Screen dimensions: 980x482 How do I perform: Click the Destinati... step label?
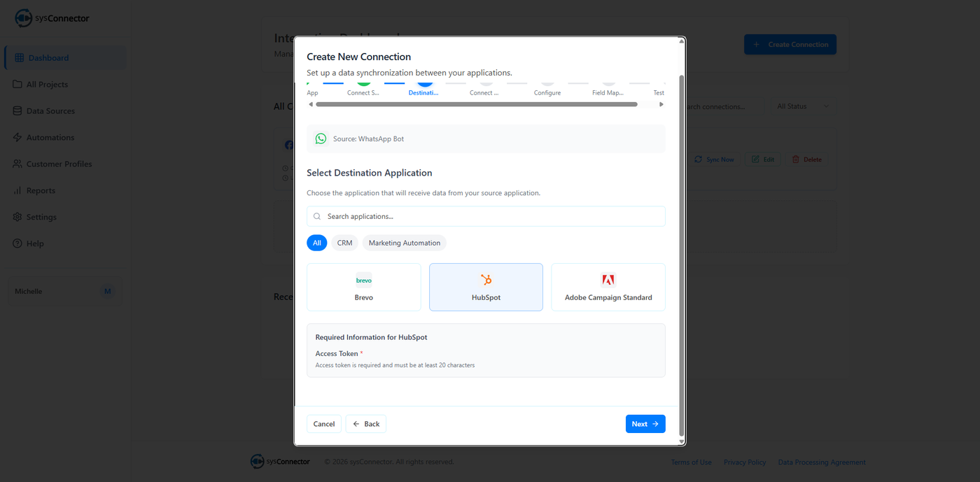point(424,93)
